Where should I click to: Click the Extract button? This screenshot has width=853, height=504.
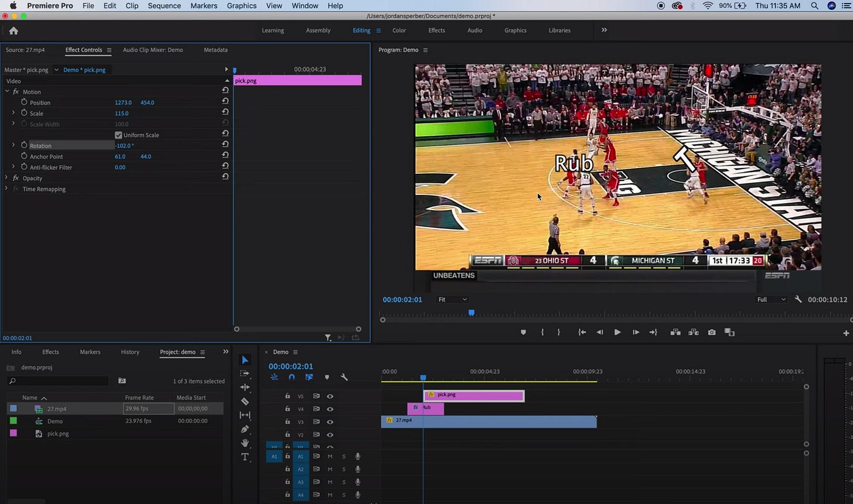pyautogui.click(x=694, y=332)
